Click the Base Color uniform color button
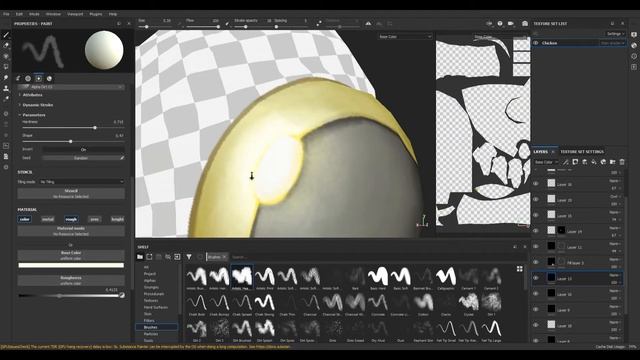 coord(71,255)
